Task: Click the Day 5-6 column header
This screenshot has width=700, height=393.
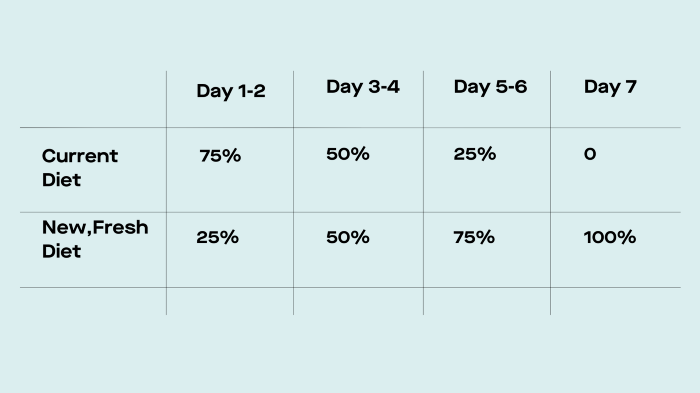Action: coord(490,87)
